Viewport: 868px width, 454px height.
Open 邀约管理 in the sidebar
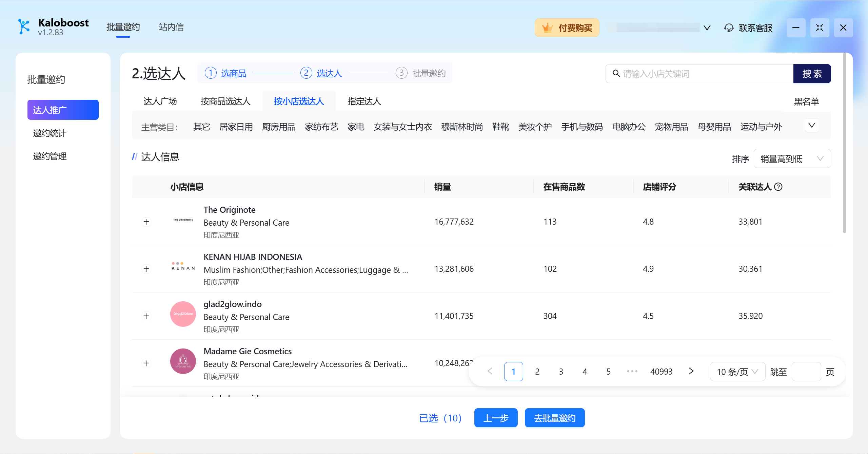pyautogui.click(x=50, y=156)
